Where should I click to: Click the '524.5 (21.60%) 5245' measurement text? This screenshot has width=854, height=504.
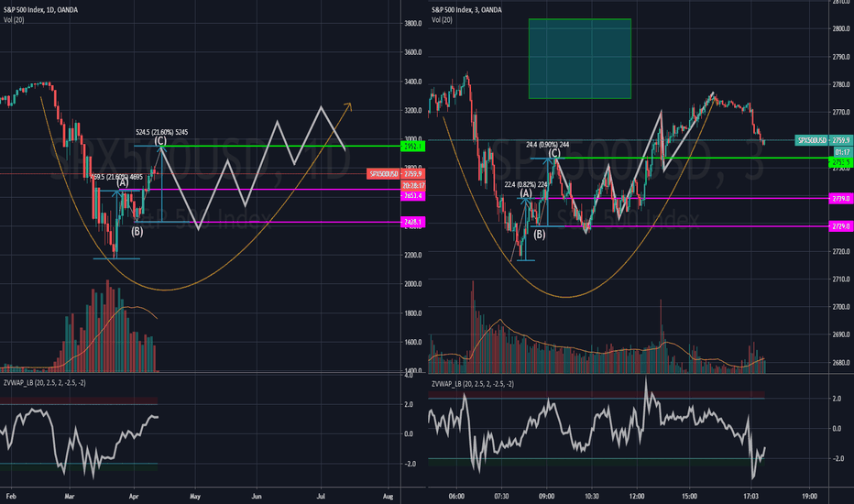coord(162,132)
